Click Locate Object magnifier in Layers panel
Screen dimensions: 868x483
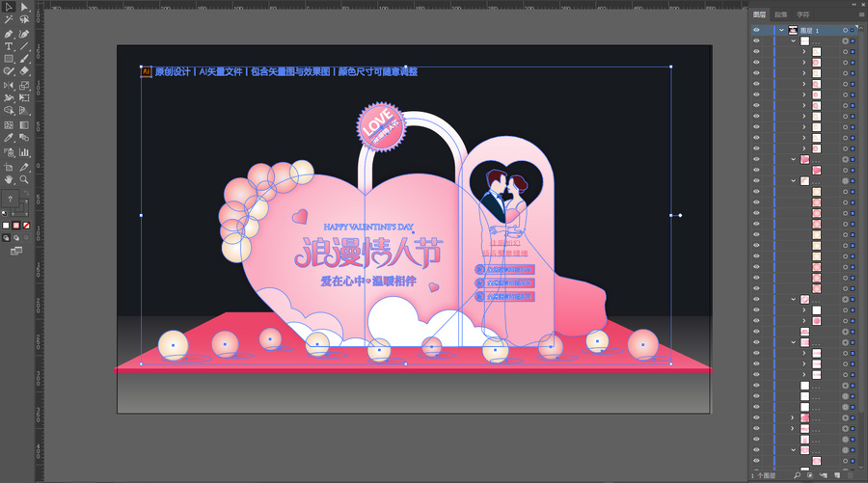797,475
